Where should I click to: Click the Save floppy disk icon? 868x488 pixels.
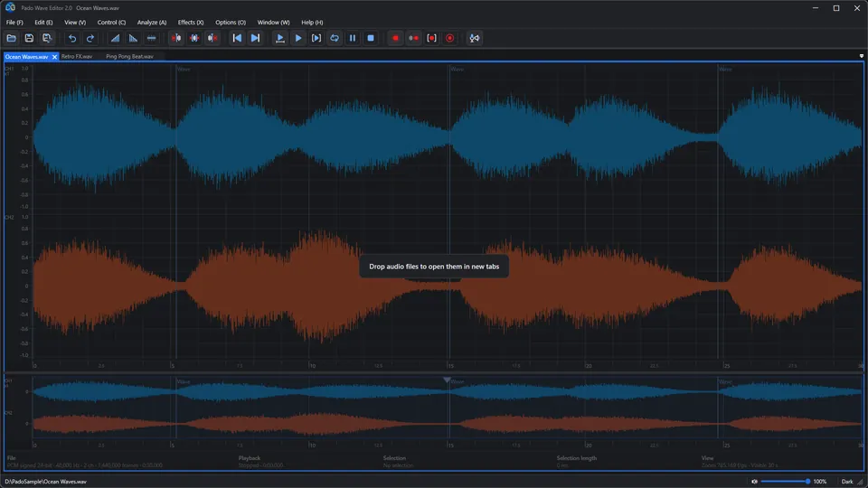[29, 38]
